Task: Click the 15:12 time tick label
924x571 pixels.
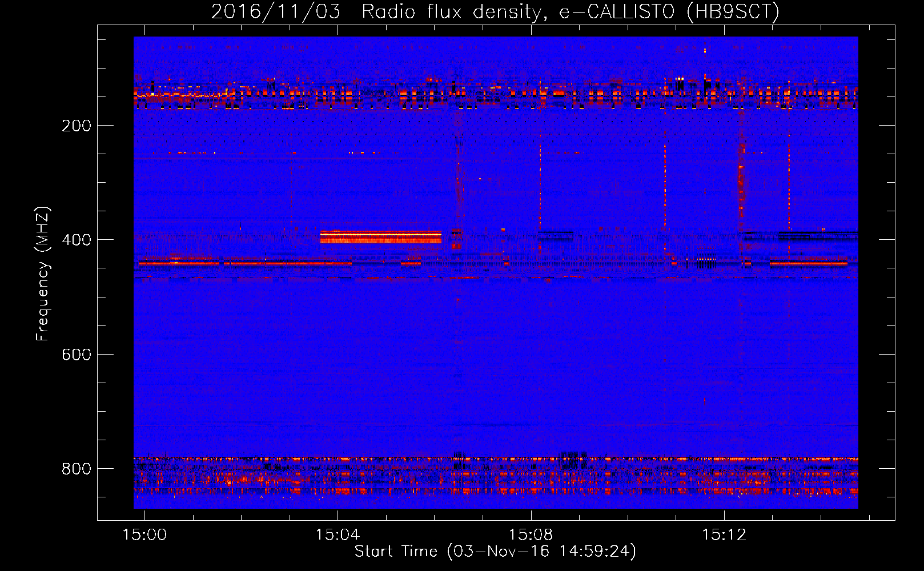Action: tap(724, 534)
